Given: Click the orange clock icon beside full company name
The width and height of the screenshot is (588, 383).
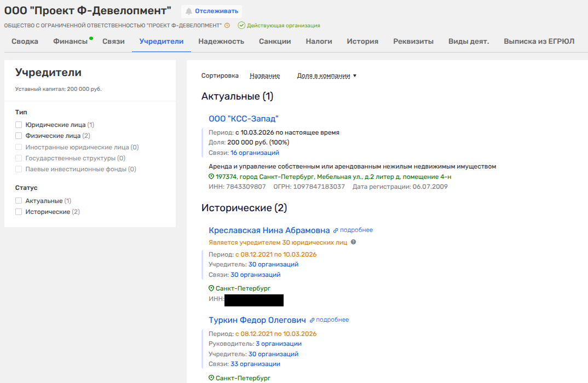Looking at the screenshot, I should click(x=227, y=26).
